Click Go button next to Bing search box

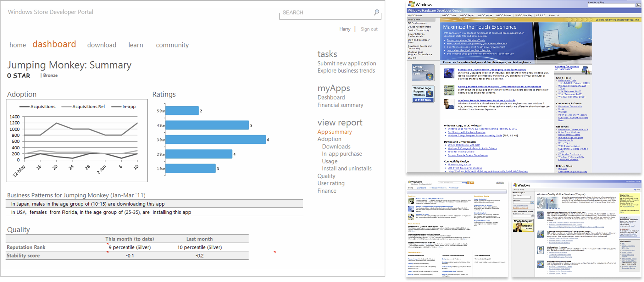638,5
